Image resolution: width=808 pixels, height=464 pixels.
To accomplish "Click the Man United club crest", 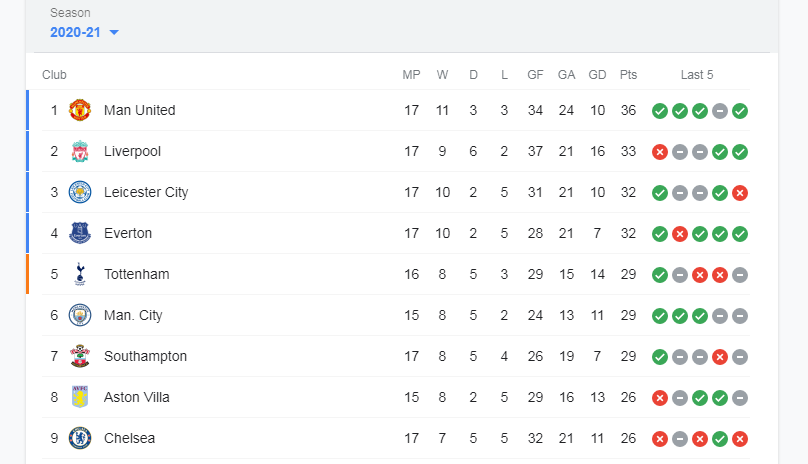I will pyautogui.click(x=80, y=110).
